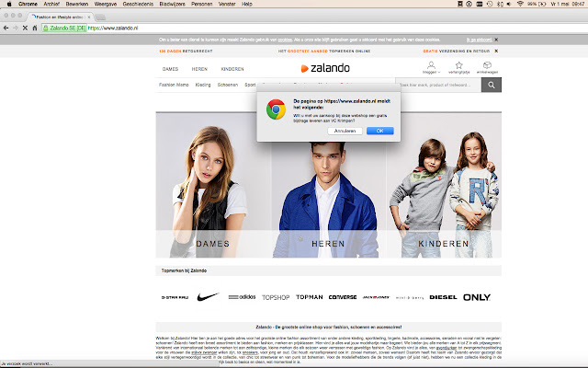Click the Converse brand logo
Image resolution: width=588 pixels, height=368 pixels.
343,297
